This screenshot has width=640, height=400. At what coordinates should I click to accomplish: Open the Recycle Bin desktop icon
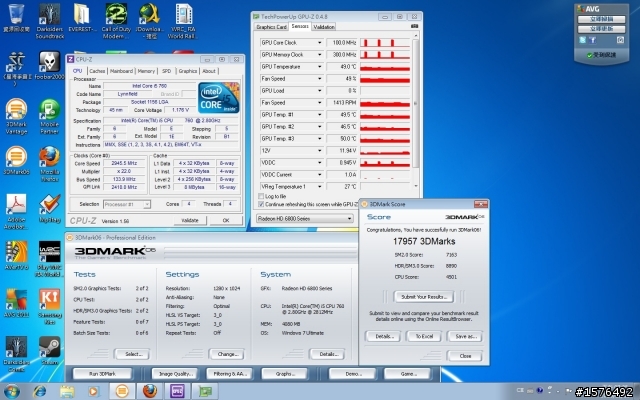[x=16, y=18]
